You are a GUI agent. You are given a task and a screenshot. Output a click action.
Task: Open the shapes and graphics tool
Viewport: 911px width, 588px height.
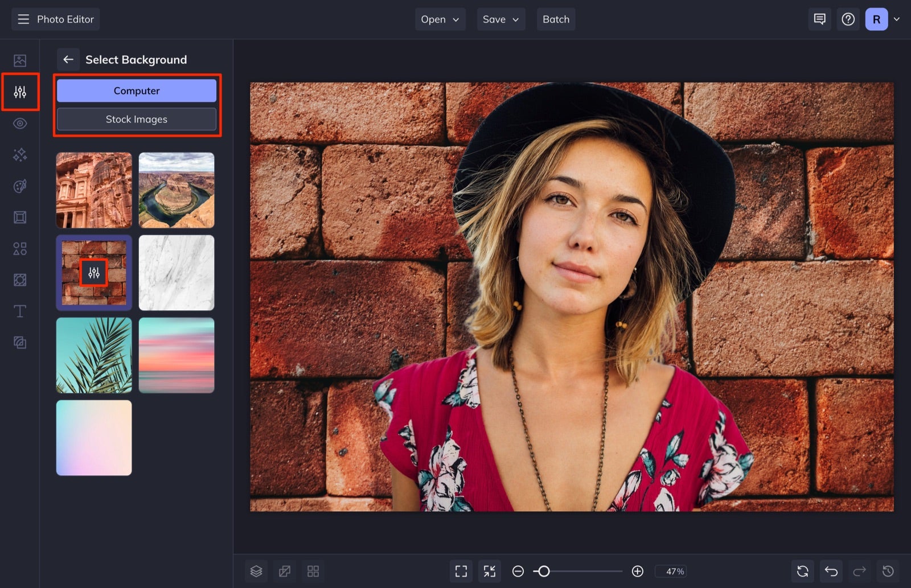pyautogui.click(x=20, y=248)
